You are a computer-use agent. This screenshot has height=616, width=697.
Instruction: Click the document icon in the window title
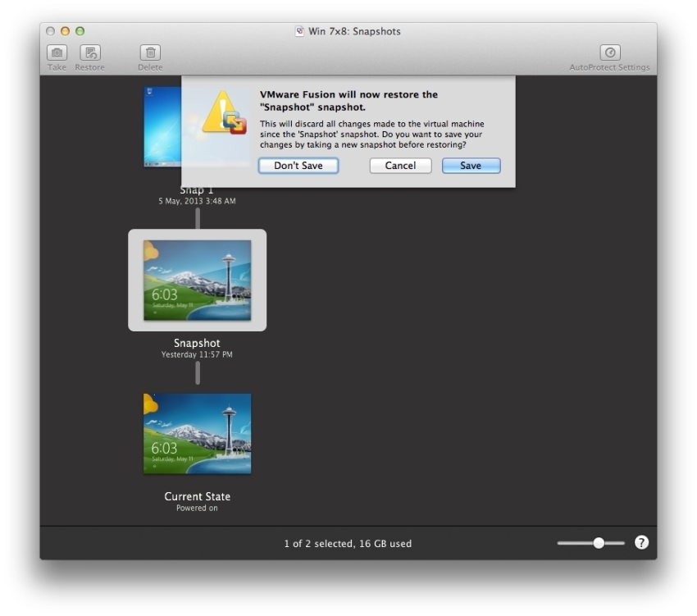(299, 31)
